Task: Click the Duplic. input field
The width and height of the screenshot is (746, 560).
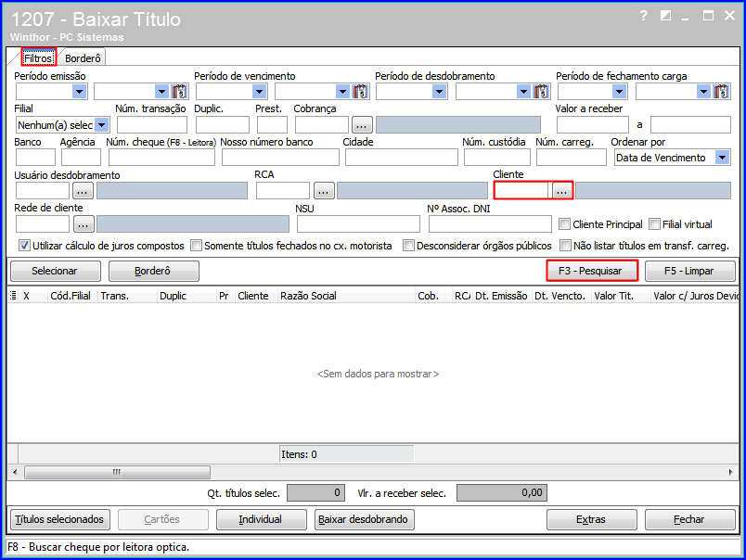Action: coord(222,125)
